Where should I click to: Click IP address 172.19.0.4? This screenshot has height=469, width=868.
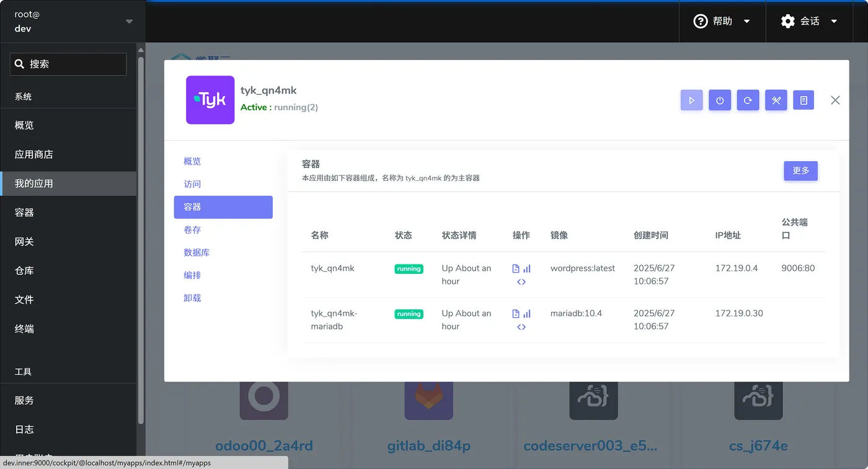(x=737, y=268)
